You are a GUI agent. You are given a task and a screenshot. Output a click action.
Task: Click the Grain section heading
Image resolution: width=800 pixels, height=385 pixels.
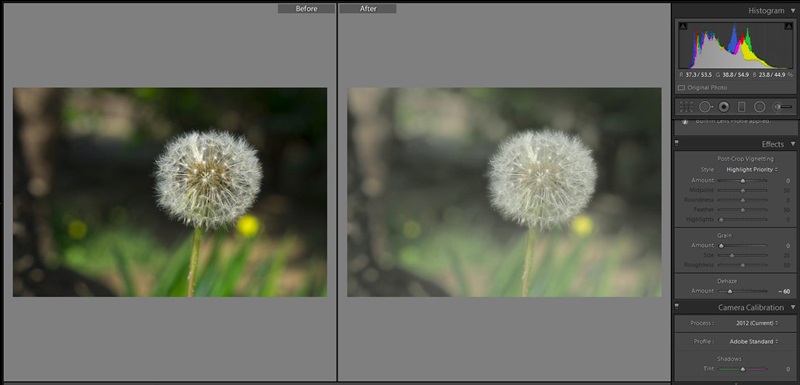pyautogui.click(x=724, y=236)
